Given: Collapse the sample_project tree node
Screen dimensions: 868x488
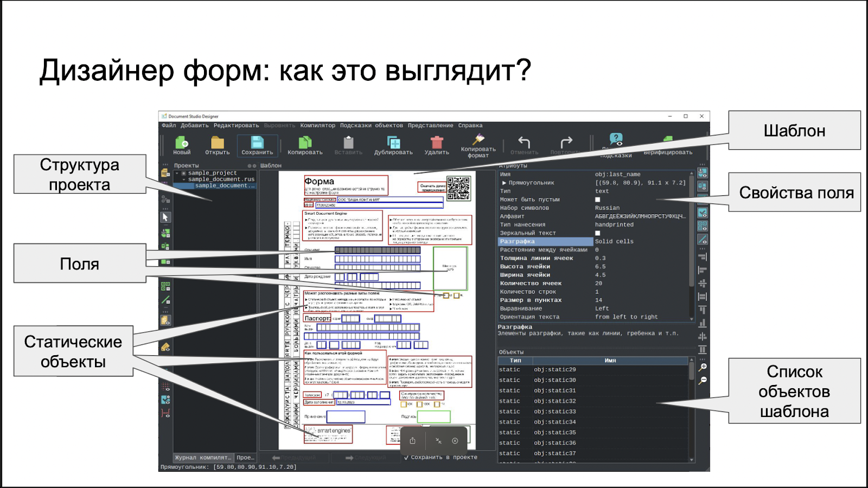Looking at the screenshot, I should pos(177,173).
